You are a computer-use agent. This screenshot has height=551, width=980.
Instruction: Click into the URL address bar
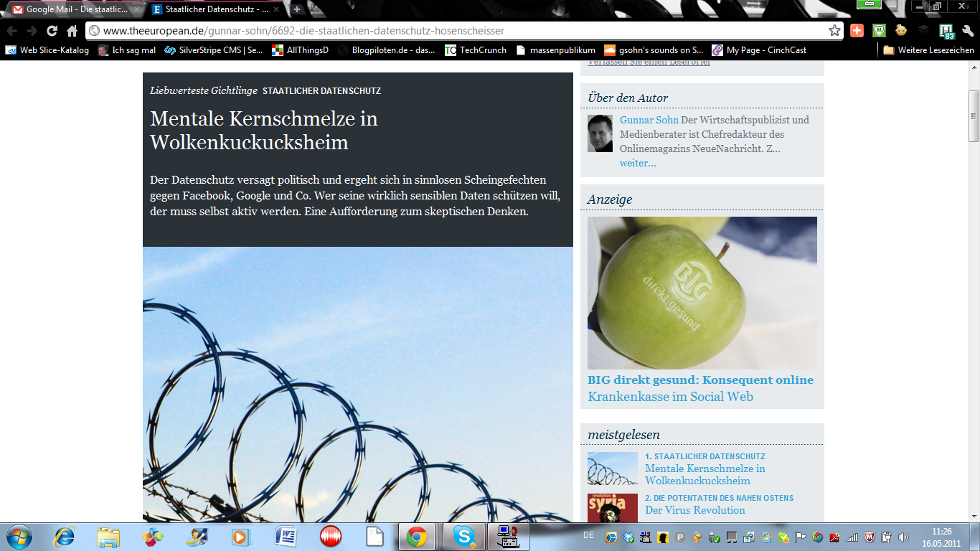(x=459, y=31)
